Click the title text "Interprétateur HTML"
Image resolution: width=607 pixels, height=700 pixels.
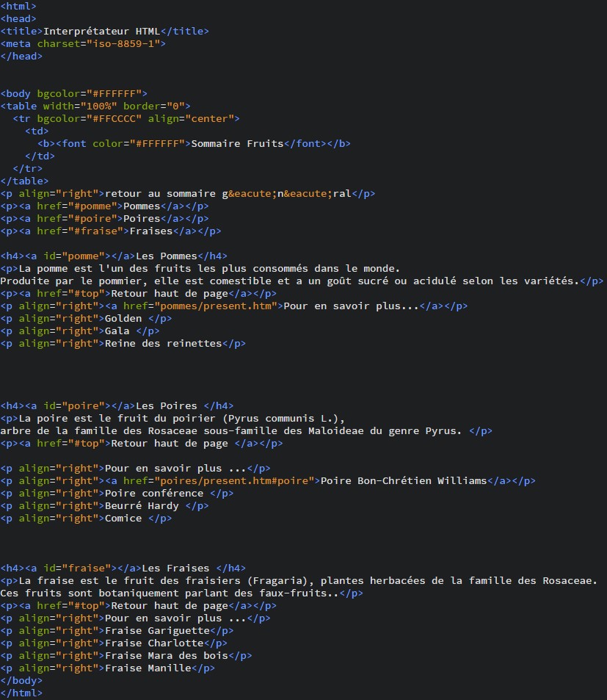101,31
